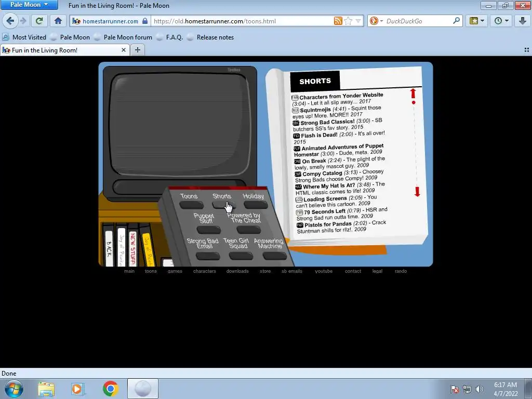Open the home page via house icon
532x399 pixels.
click(x=58, y=21)
